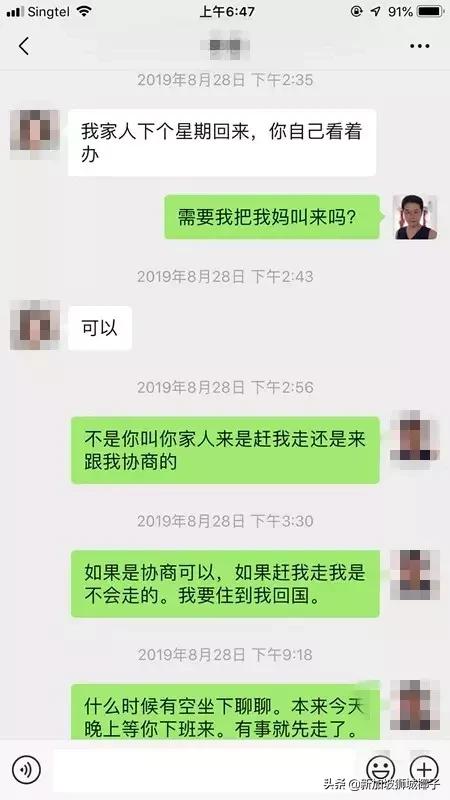Tap the back arrow icon

pyautogui.click(x=23, y=46)
